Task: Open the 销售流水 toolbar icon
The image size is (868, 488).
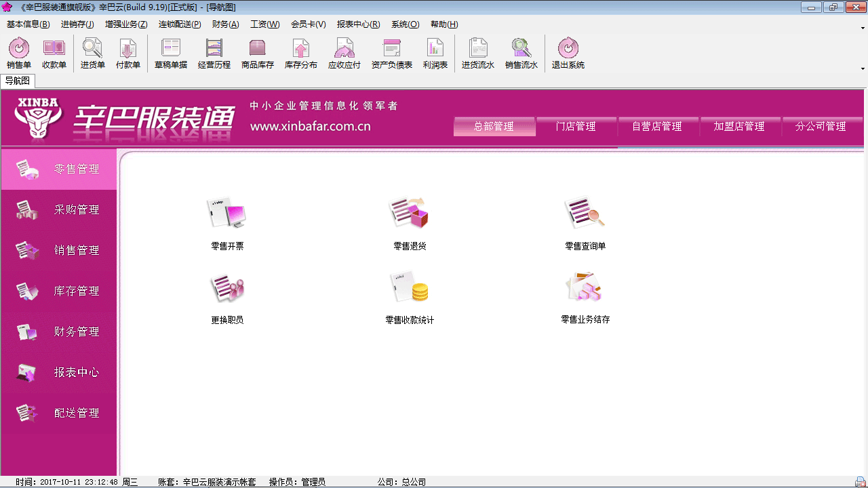Action: 521,54
